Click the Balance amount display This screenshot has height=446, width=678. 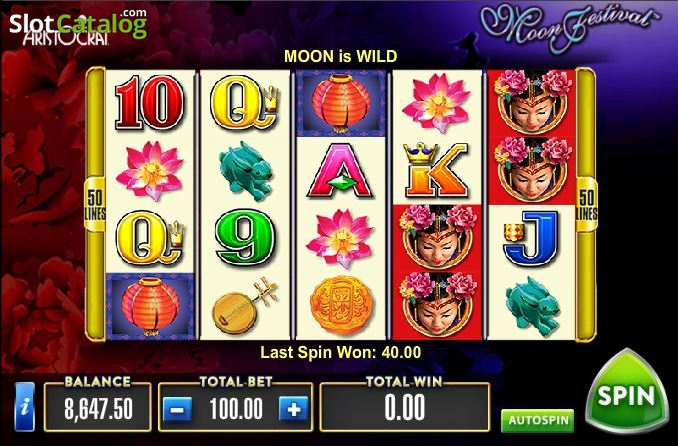(98, 407)
